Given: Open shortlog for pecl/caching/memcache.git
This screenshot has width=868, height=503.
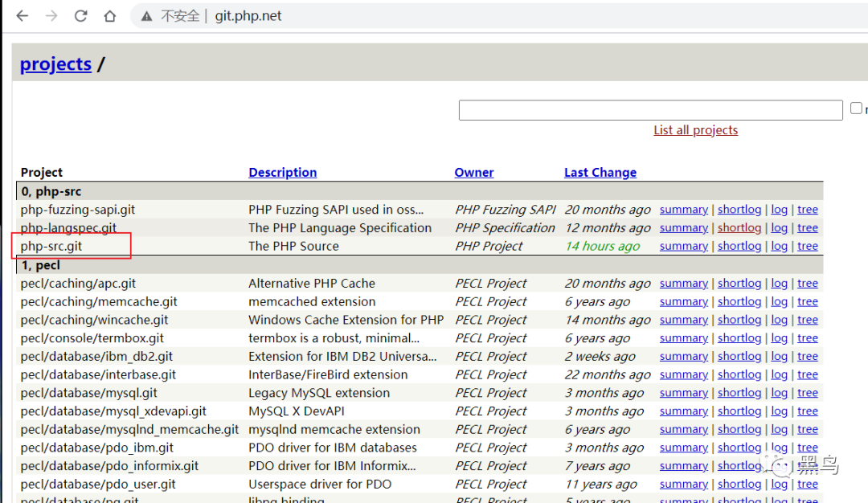Looking at the screenshot, I should (739, 301).
